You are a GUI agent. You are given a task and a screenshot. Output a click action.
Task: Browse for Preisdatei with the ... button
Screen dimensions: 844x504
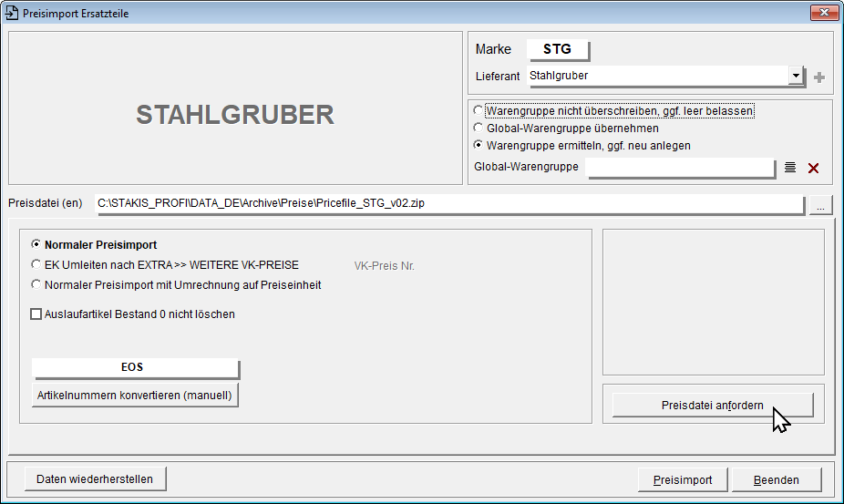[820, 205]
